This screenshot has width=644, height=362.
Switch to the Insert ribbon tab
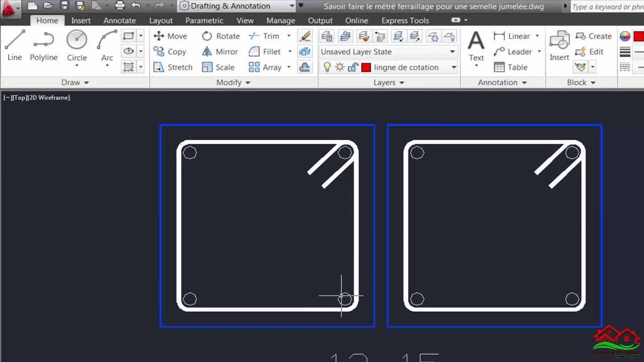click(81, 21)
